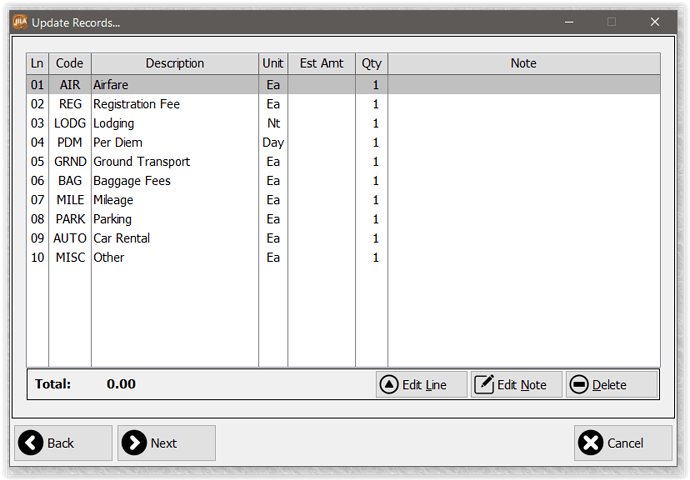Delete the selected line item
The width and height of the screenshot is (690, 480).
tap(612, 385)
